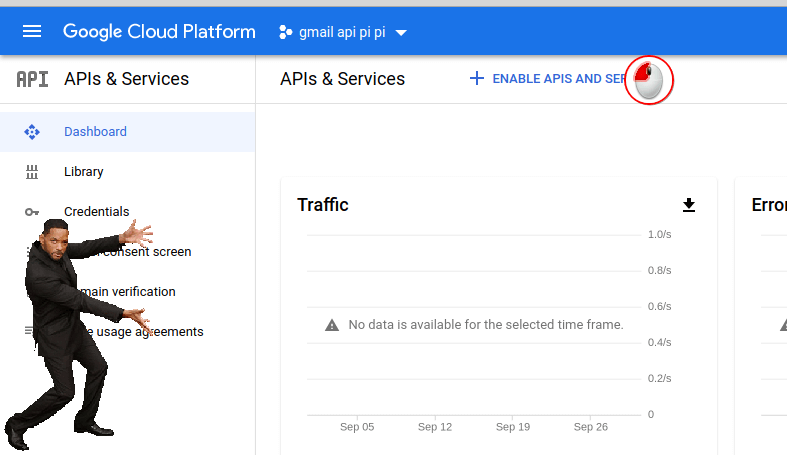The width and height of the screenshot is (787, 455).
Task: Click the Dashboard diamond icon
Action: [32, 131]
